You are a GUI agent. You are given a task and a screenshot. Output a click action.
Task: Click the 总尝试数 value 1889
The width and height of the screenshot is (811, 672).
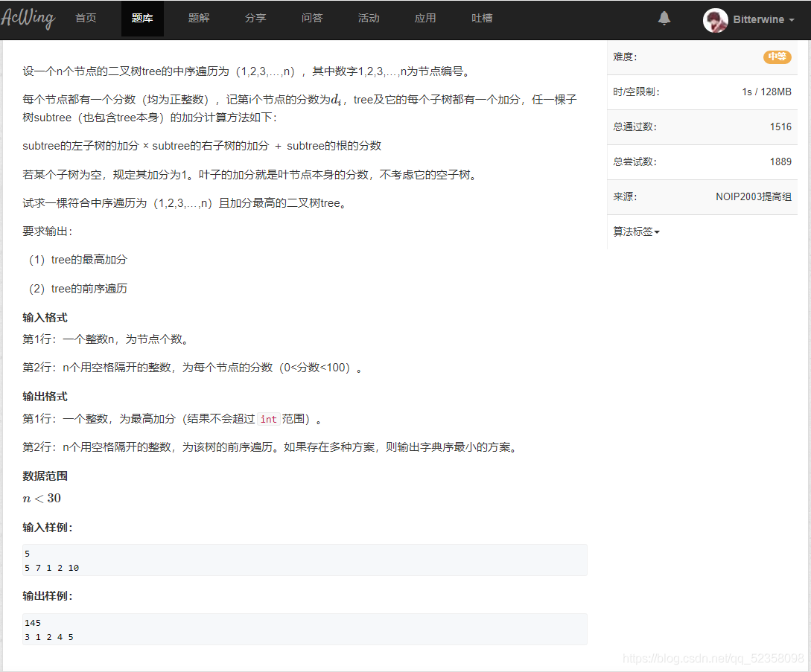click(x=780, y=161)
